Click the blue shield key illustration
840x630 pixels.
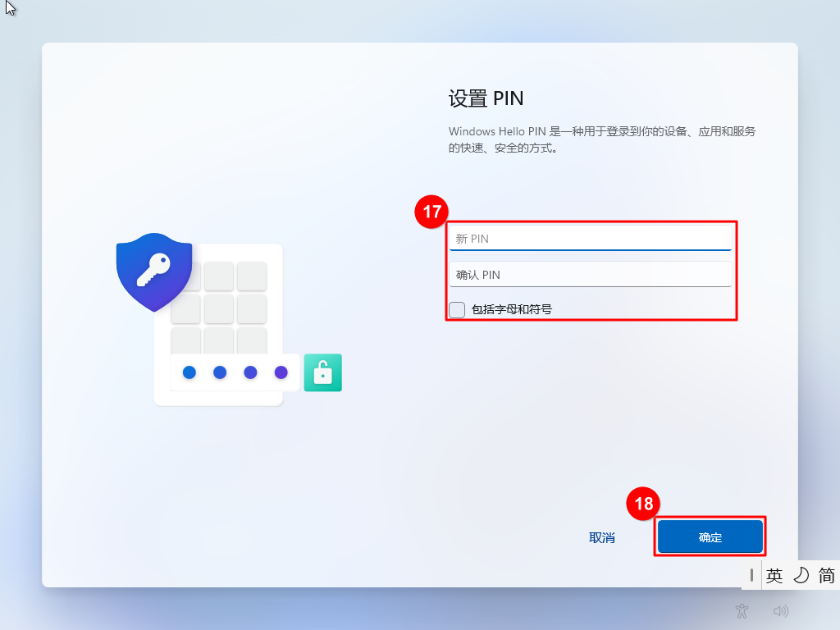coord(154,272)
